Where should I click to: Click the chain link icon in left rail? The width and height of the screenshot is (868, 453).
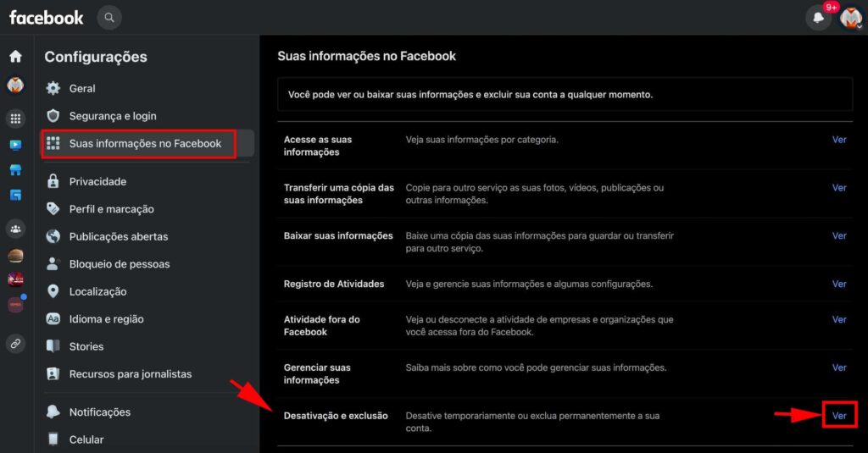(15, 344)
